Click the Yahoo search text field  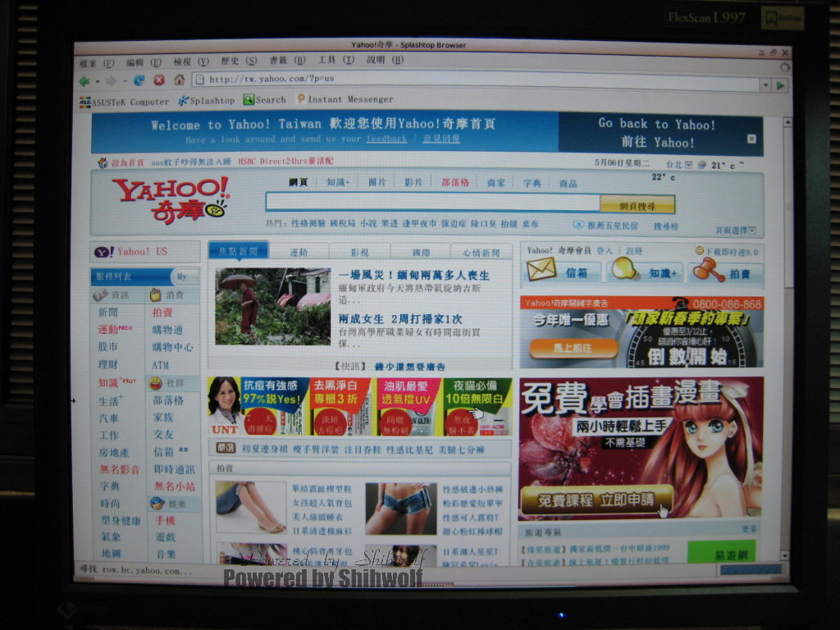tap(433, 202)
